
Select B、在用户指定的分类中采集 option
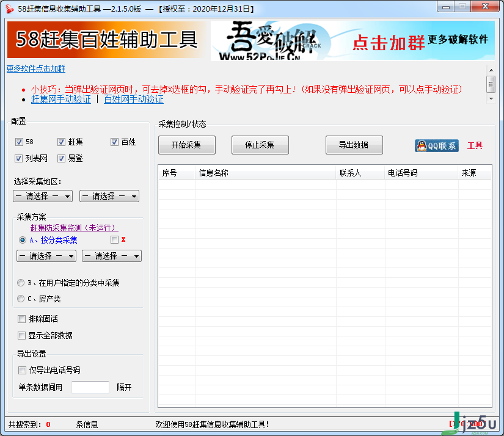[x=21, y=283]
